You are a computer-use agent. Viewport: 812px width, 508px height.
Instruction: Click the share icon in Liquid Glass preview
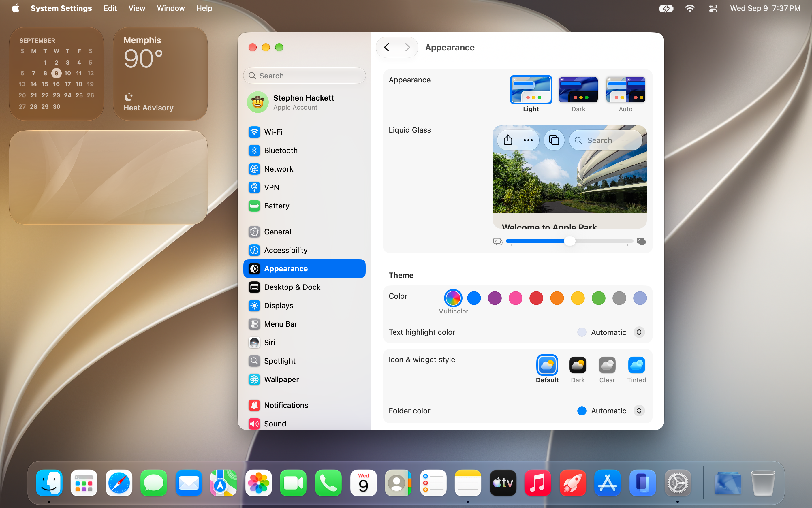[x=507, y=140]
